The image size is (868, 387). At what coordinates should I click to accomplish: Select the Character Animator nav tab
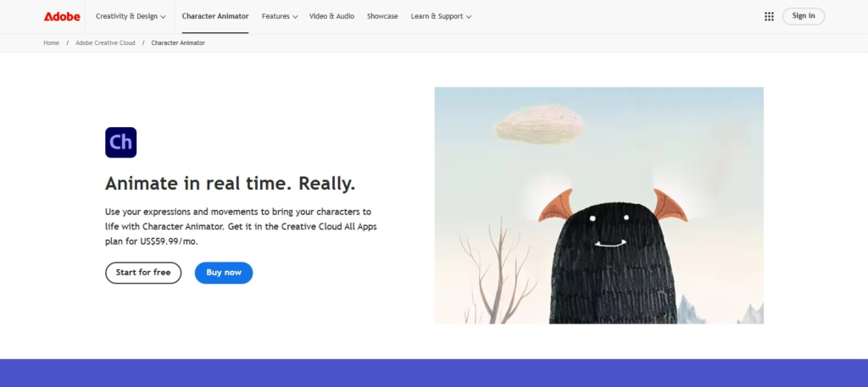215,17
